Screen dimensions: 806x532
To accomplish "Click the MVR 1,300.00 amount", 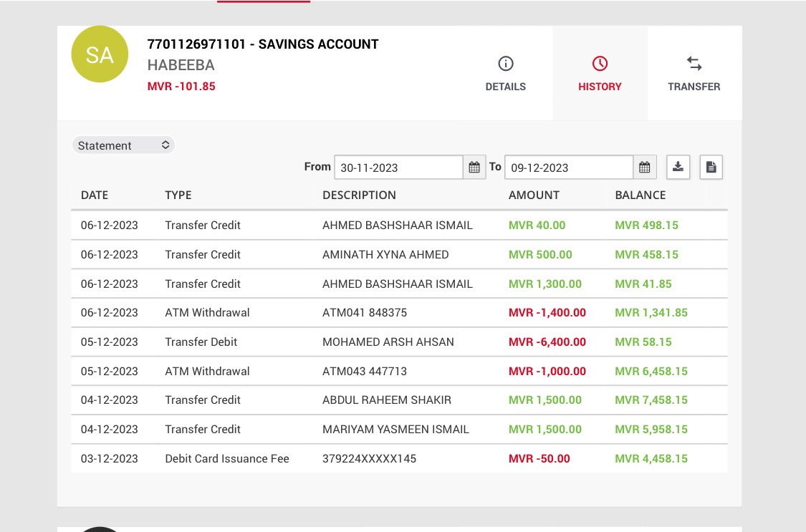I will click(x=545, y=284).
